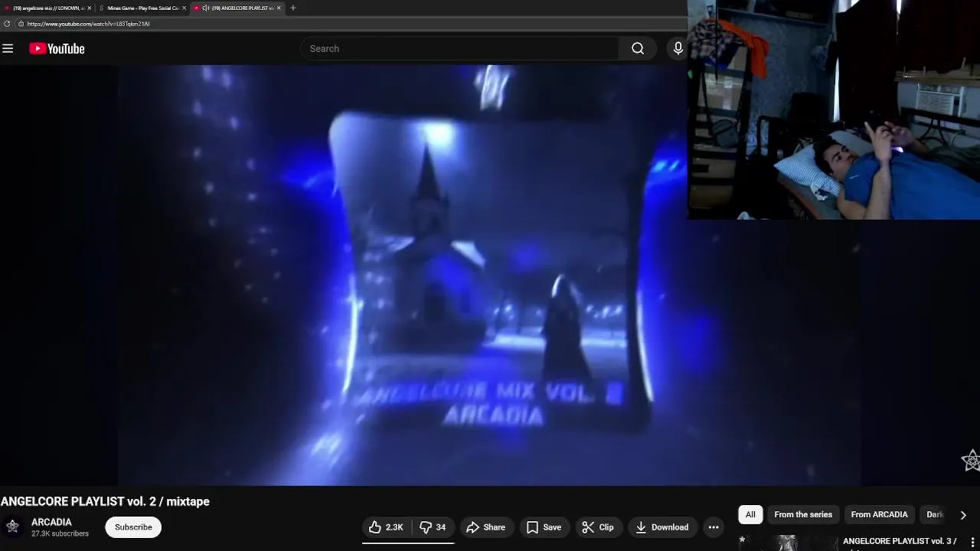
Task: Click the search magnifier button
Action: pos(638,48)
